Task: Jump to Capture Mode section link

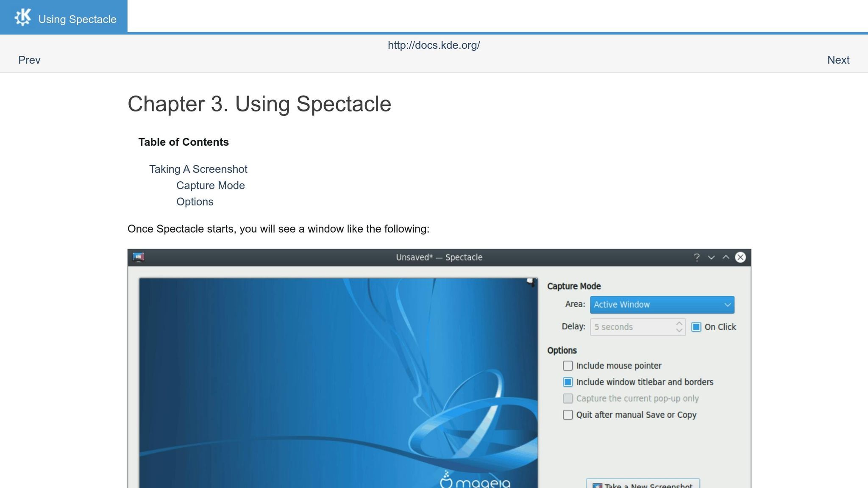Action: point(210,186)
